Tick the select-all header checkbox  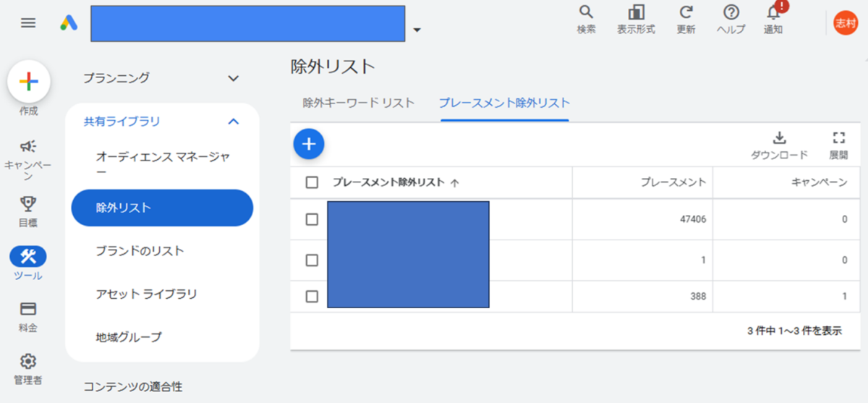tap(312, 182)
